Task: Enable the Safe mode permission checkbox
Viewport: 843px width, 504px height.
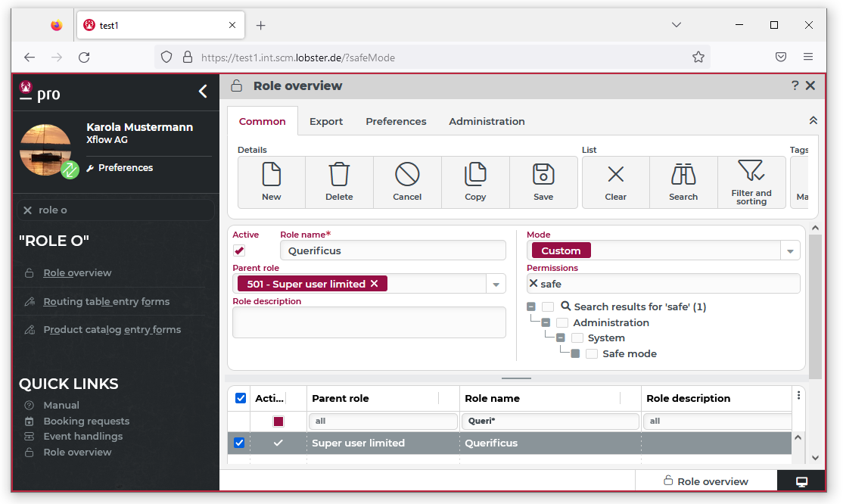Action: point(592,354)
